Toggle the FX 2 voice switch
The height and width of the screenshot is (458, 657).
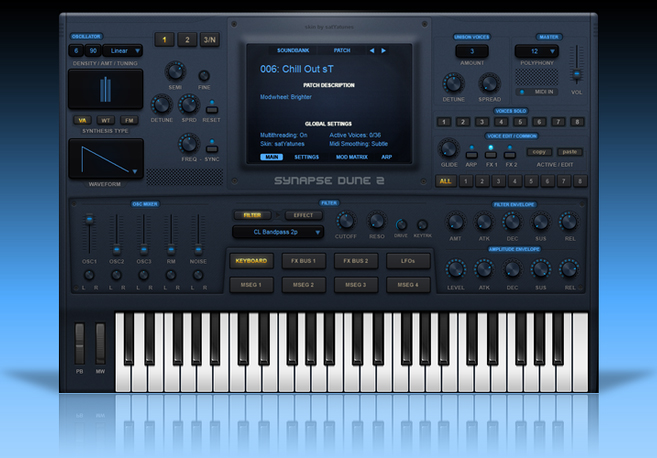[x=510, y=155]
